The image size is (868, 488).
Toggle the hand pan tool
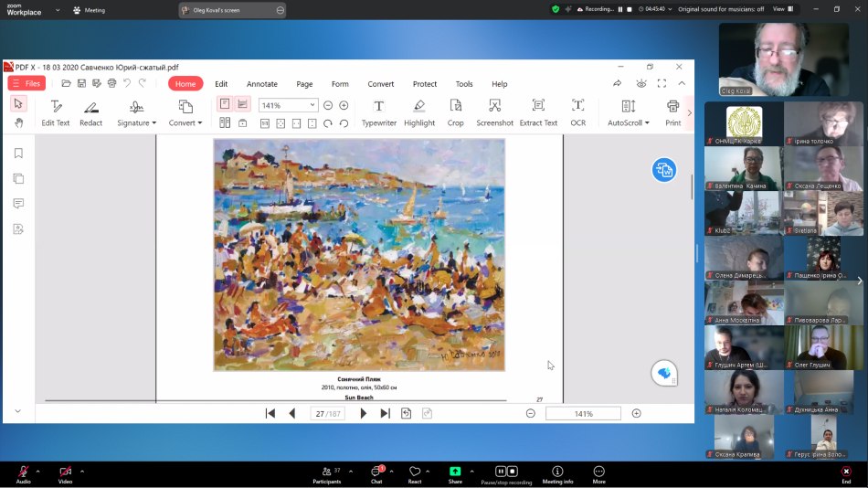[18, 122]
